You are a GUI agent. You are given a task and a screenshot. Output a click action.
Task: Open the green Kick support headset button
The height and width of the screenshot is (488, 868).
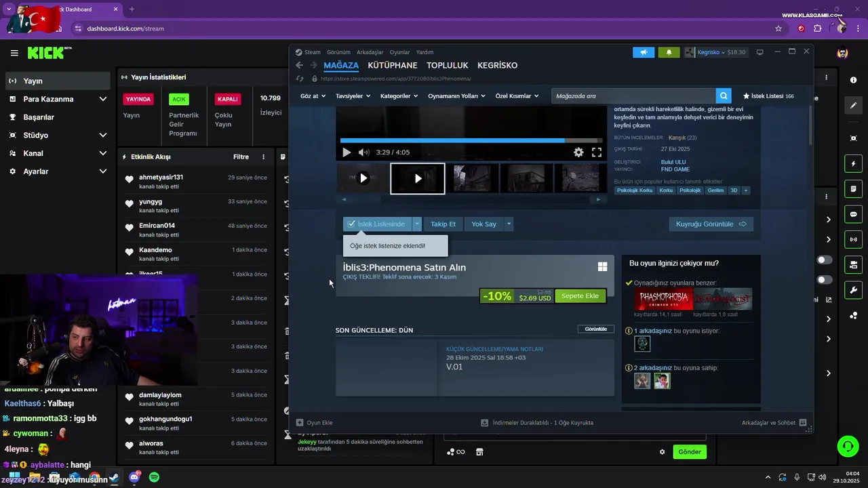click(848, 446)
